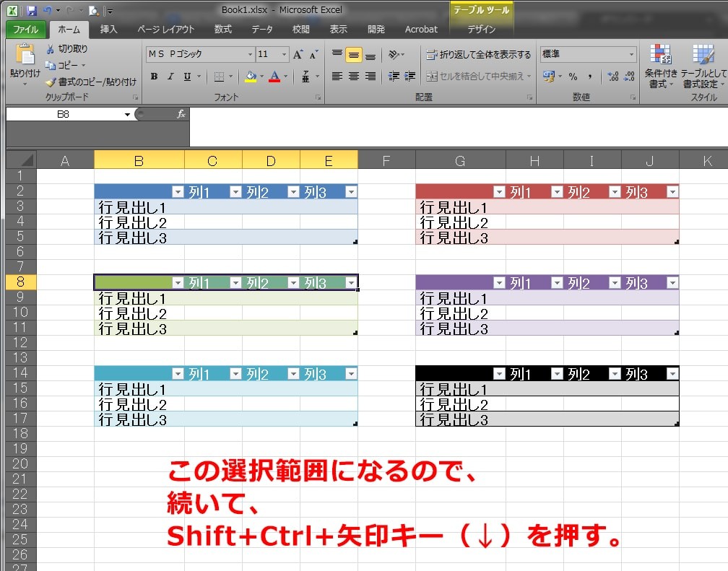Screen dimensions: 728x571
Task: Switch to the データ ribbon tab
Action: click(262, 30)
